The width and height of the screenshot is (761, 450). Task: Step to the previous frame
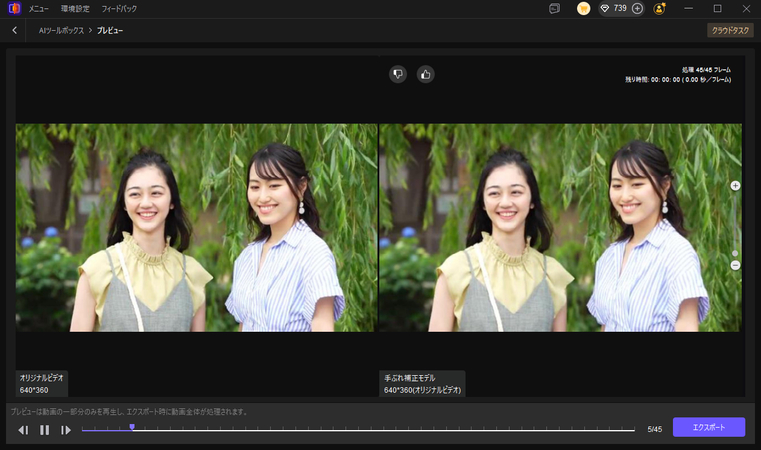point(23,430)
